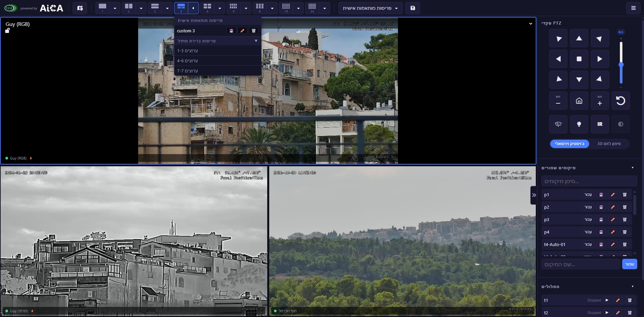Go to saved position p1
Screen dimensions: 644x317
[588, 195]
